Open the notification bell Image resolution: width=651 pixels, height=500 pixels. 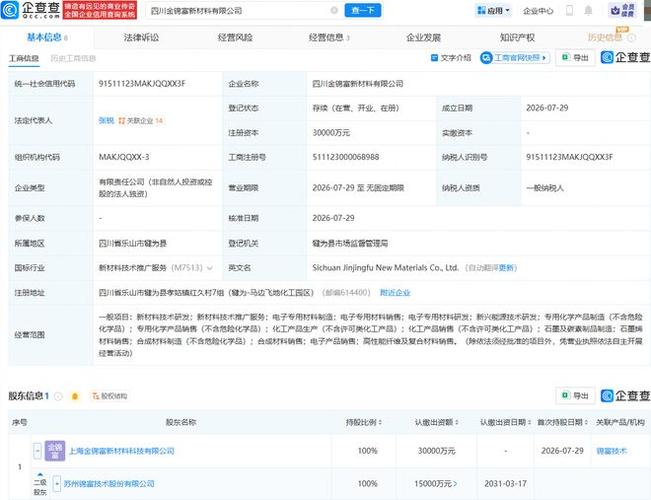588,10
